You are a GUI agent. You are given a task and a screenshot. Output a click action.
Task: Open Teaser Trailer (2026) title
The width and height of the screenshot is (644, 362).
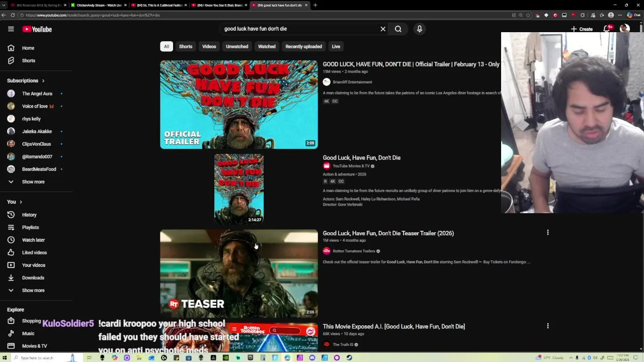[388, 233]
